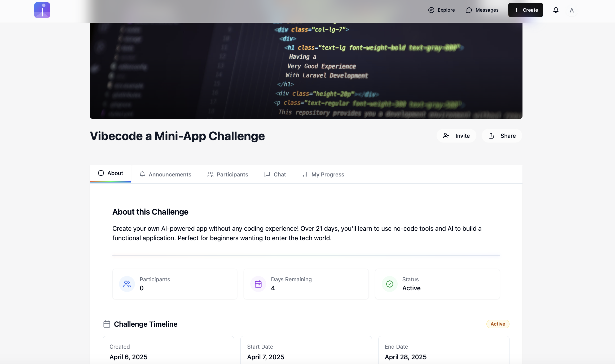The width and height of the screenshot is (615, 364).
Task: Click the 'April 7, 2025' start date
Action: pyautogui.click(x=266, y=357)
